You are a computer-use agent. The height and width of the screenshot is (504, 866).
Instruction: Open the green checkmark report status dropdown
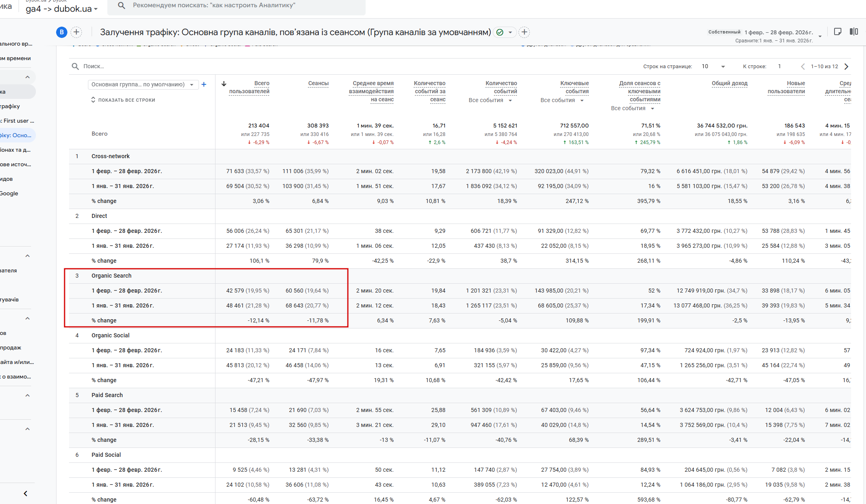click(x=504, y=32)
